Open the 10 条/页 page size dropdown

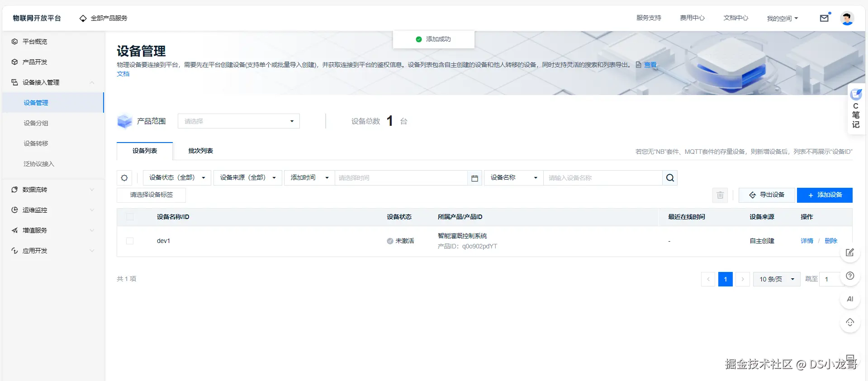(x=777, y=279)
